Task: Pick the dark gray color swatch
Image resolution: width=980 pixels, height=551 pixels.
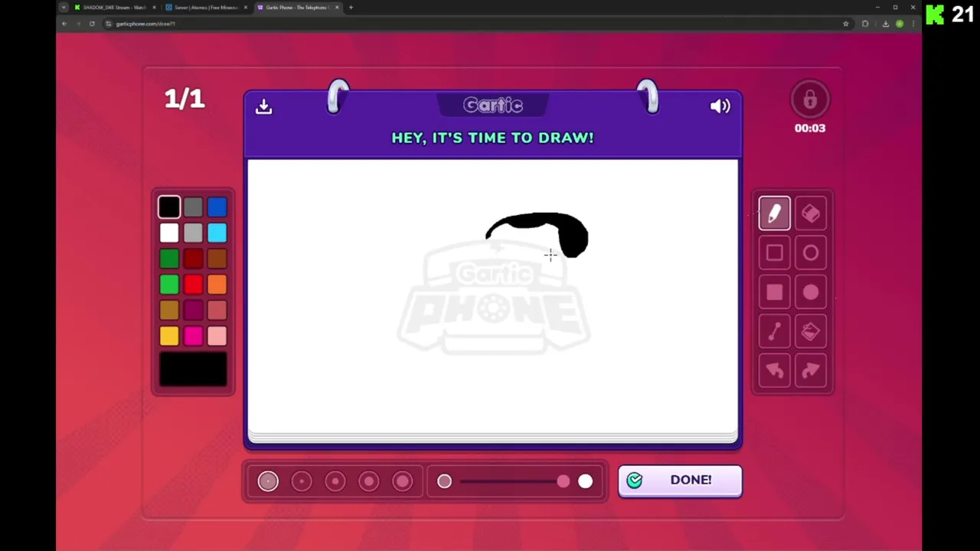Action: pos(193,207)
